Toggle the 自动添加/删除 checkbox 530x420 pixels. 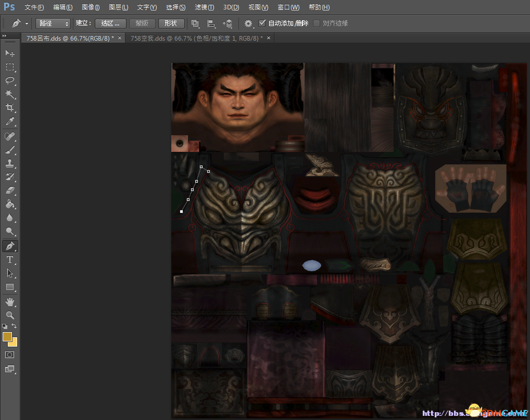(x=262, y=23)
